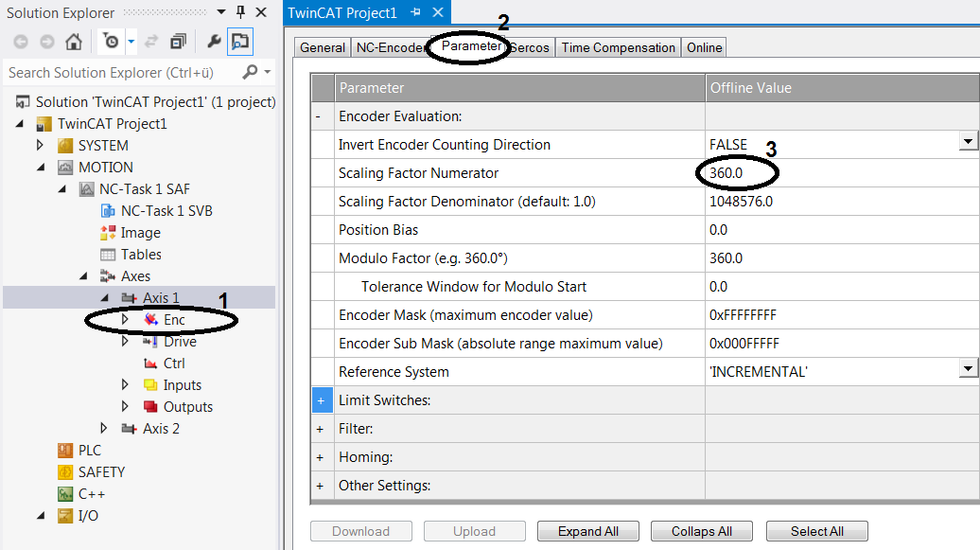This screenshot has width=980, height=550.
Task: Switch to the Time Compensation tab
Action: pyautogui.click(x=618, y=47)
